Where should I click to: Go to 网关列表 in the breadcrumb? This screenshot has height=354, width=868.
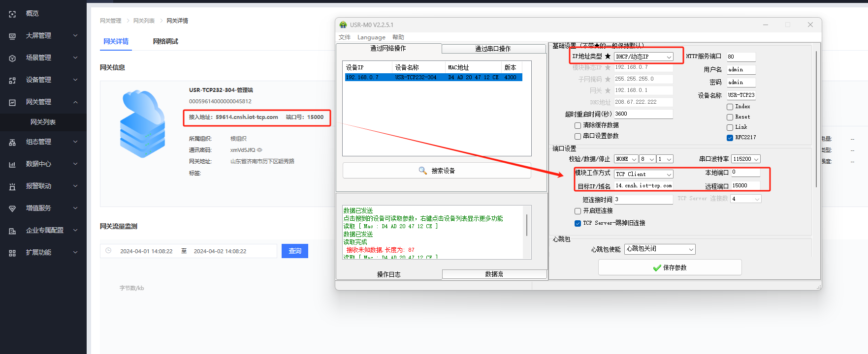[x=144, y=21]
